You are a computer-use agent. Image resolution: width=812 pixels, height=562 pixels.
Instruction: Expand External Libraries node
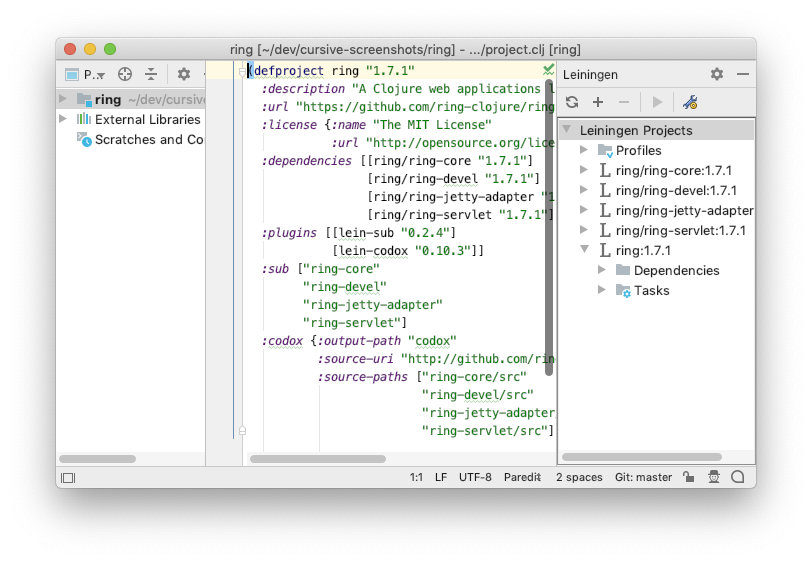(63, 119)
